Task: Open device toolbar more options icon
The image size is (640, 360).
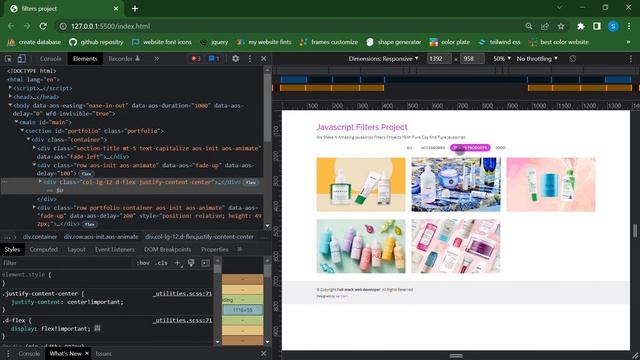Action: 631,59
